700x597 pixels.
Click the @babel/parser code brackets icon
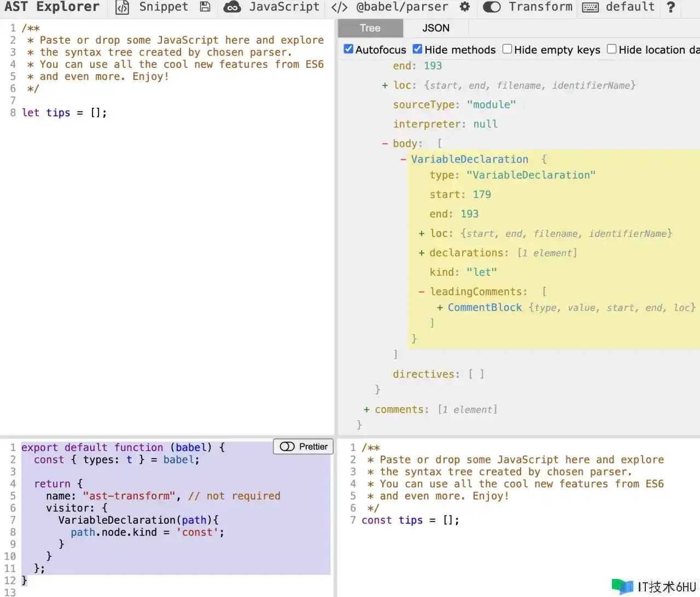point(340,7)
